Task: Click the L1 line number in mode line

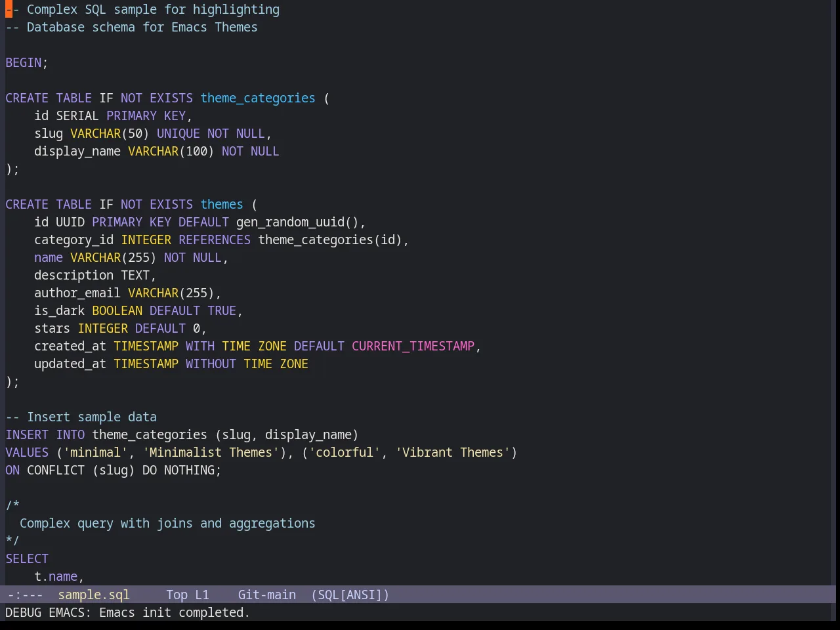Action: (201, 595)
